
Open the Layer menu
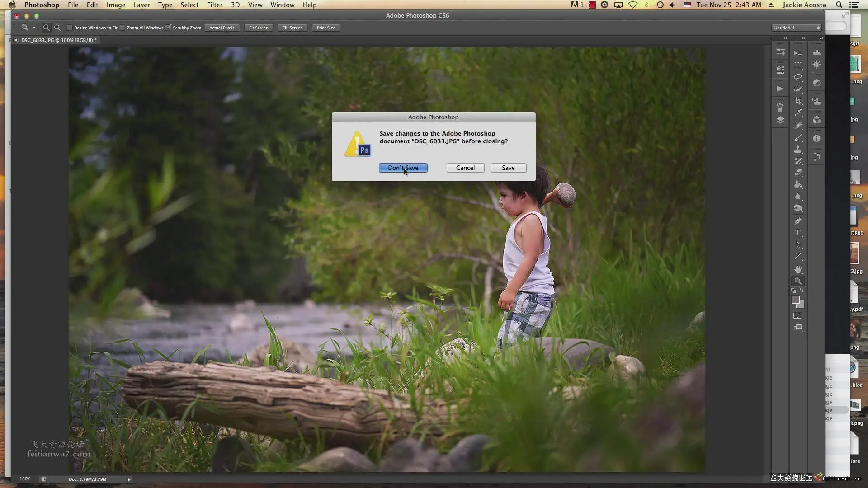142,5
